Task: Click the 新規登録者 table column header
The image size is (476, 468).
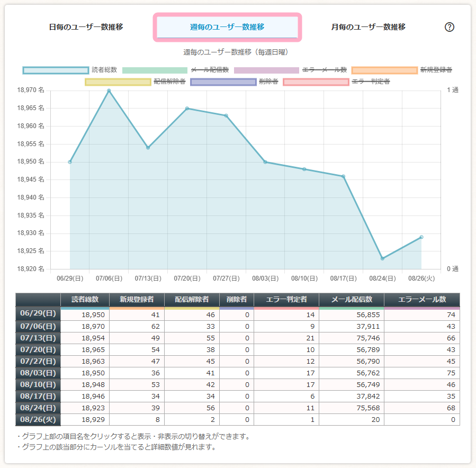Action: click(137, 300)
